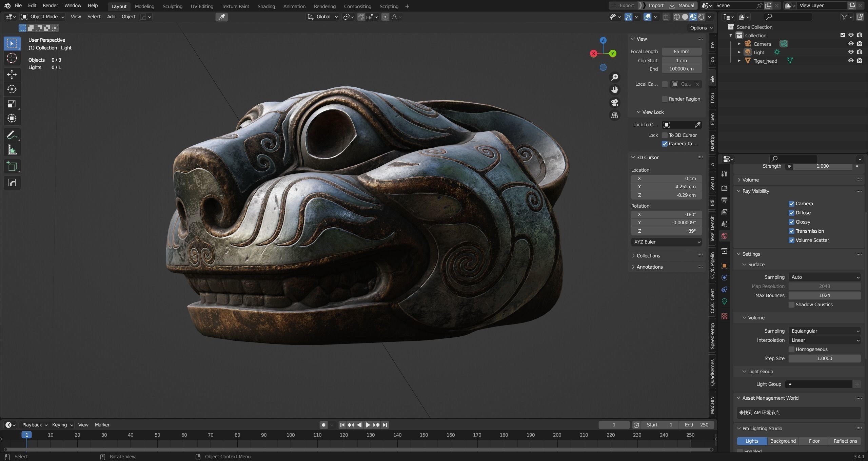This screenshot has width=868, height=461.
Task: Switch to Shading workspace tab
Action: tap(266, 6)
